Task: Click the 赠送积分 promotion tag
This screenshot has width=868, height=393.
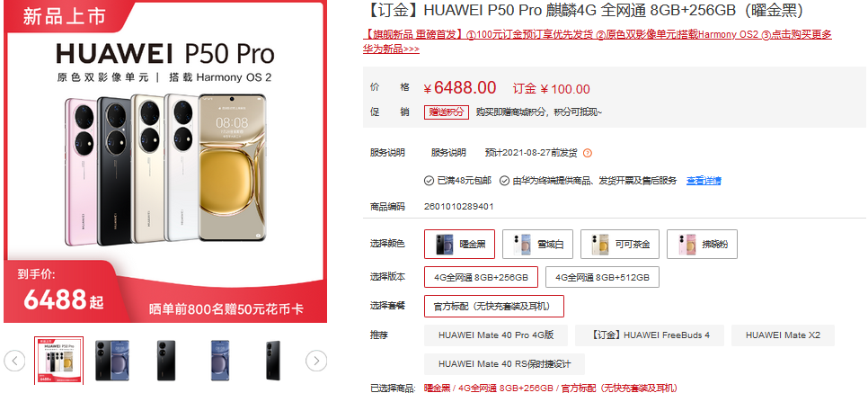Action: coord(447,112)
